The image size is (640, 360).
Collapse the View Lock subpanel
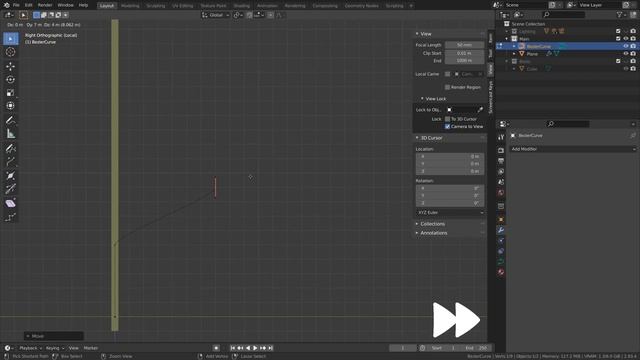pos(422,99)
